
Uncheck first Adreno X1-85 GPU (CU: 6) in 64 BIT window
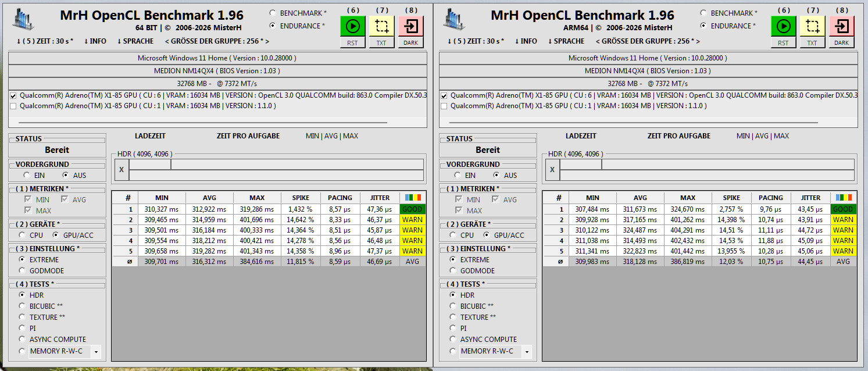click(x=13, y=95)
